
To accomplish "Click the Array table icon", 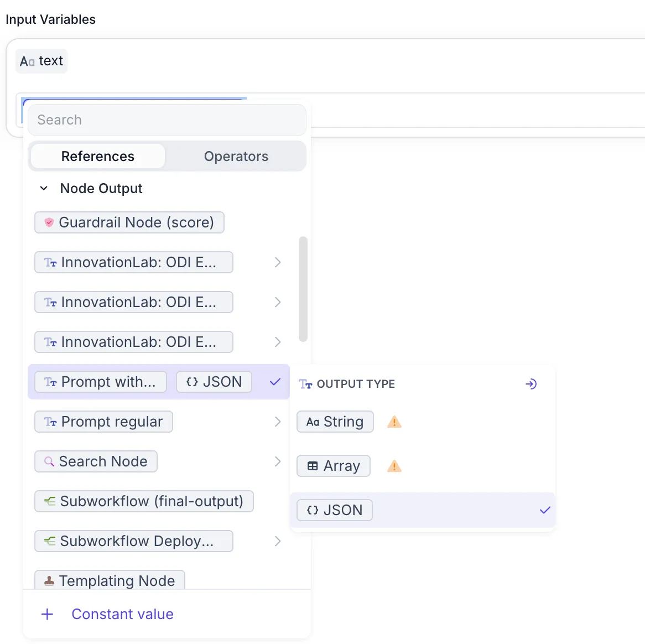I will click(313, 466).
